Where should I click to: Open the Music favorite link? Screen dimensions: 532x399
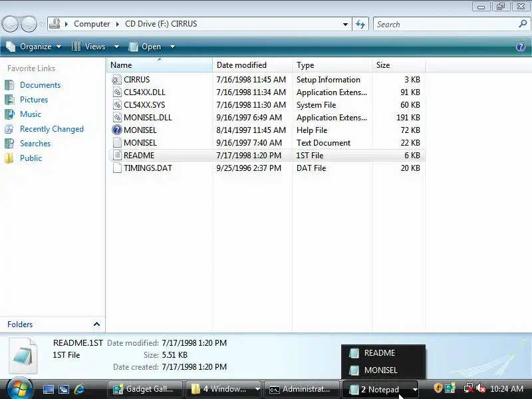[31, 114]
